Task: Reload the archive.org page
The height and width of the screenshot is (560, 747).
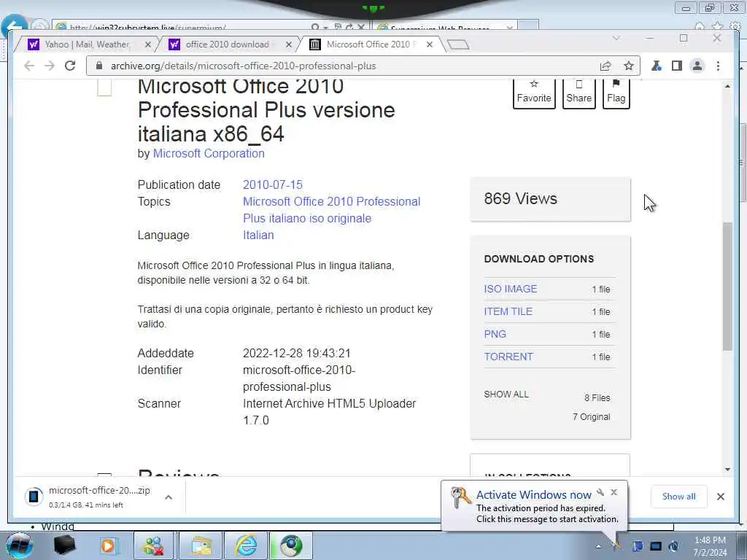Action: click(x=70, y=66)
